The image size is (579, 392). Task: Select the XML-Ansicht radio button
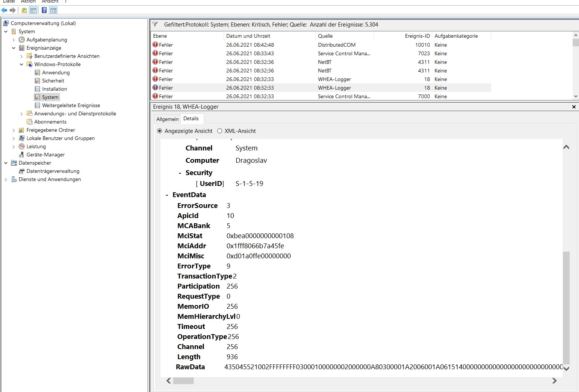click(x=220, y=131)
